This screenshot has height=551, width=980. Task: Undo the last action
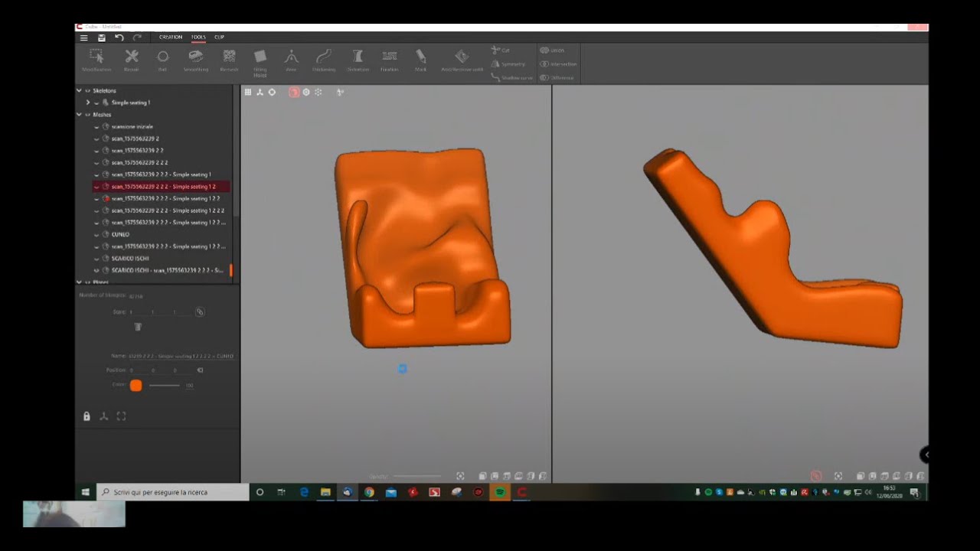(x=119, y=37)
